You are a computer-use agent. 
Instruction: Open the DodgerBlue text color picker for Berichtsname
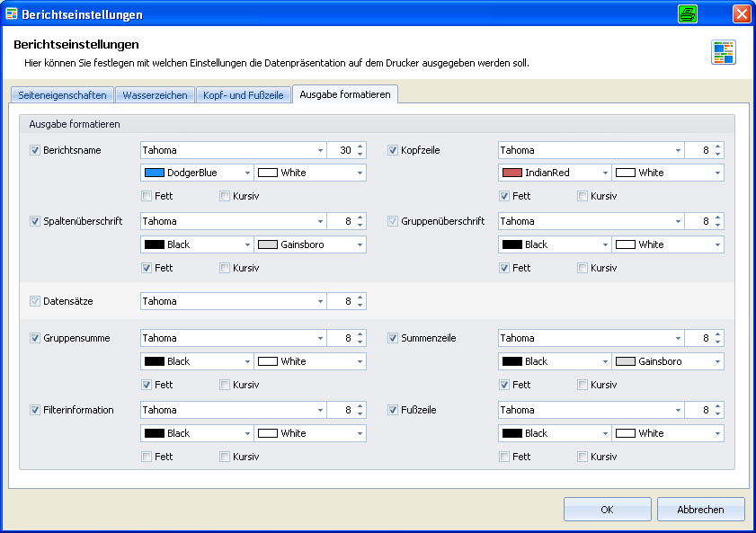(197, 173)
